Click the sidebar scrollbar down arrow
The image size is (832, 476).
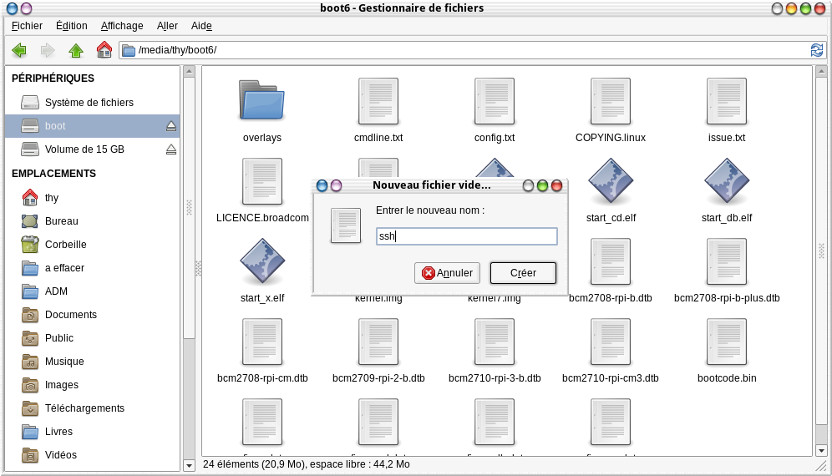189,465
